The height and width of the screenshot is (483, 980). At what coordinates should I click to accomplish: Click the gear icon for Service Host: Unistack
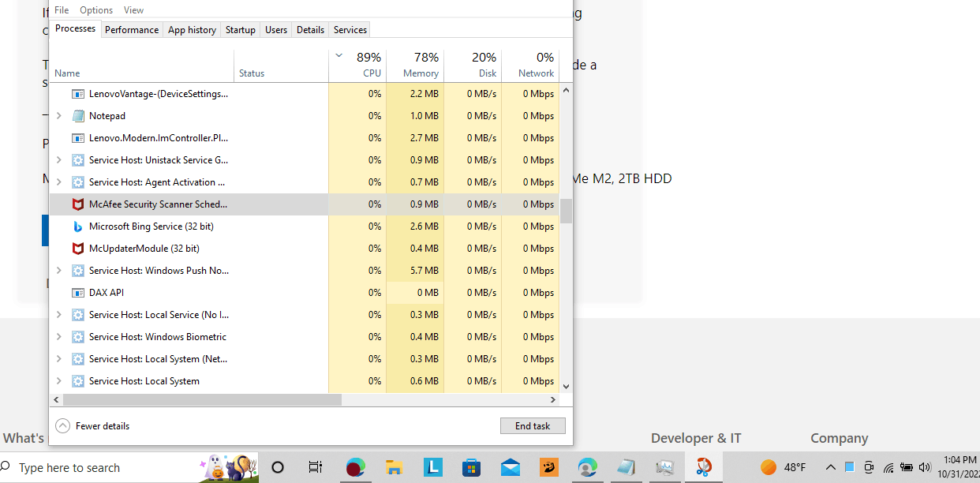click(78, 160)
